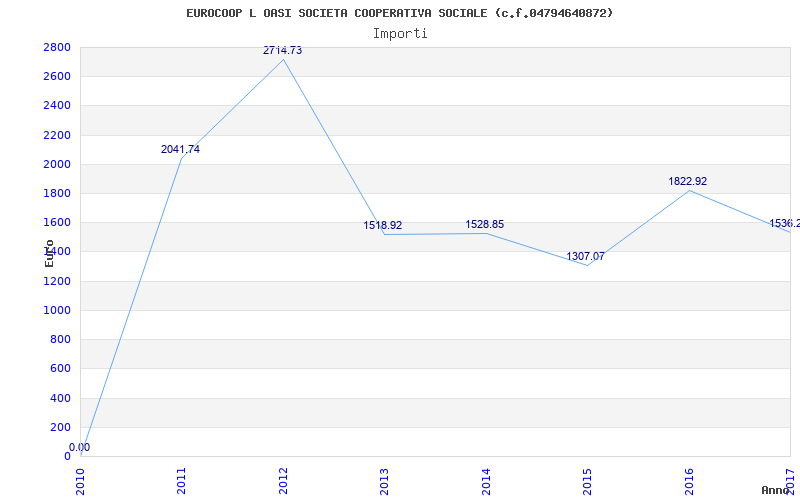Click the y-axis value 1000
Image resolution: width=800 pixels, height=500 pixels.
pyautogui.click(x=57, y=311)
